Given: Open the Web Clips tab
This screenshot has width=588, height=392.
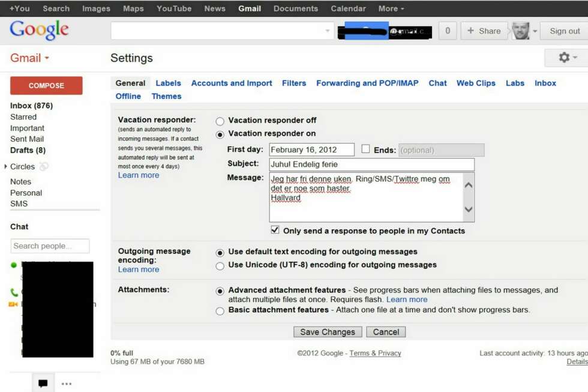Looking at the screenshot, I should click(x=476, y=83).
